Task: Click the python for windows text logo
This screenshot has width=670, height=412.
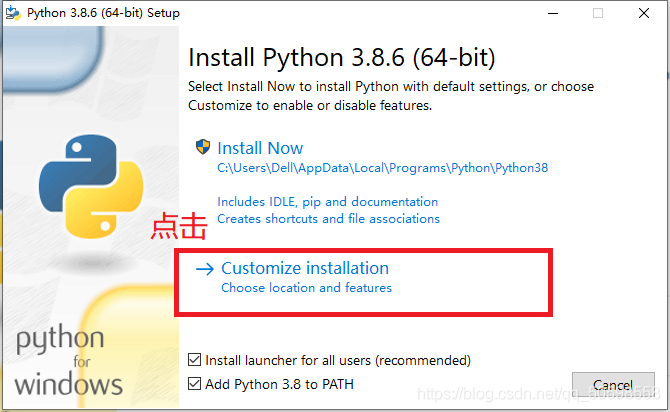Action: 68,361
